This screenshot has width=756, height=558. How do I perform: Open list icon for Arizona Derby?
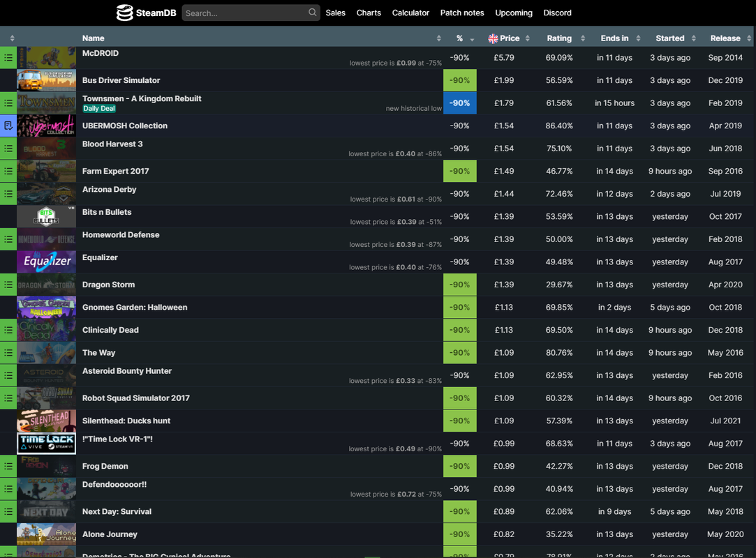coord(8,194)
